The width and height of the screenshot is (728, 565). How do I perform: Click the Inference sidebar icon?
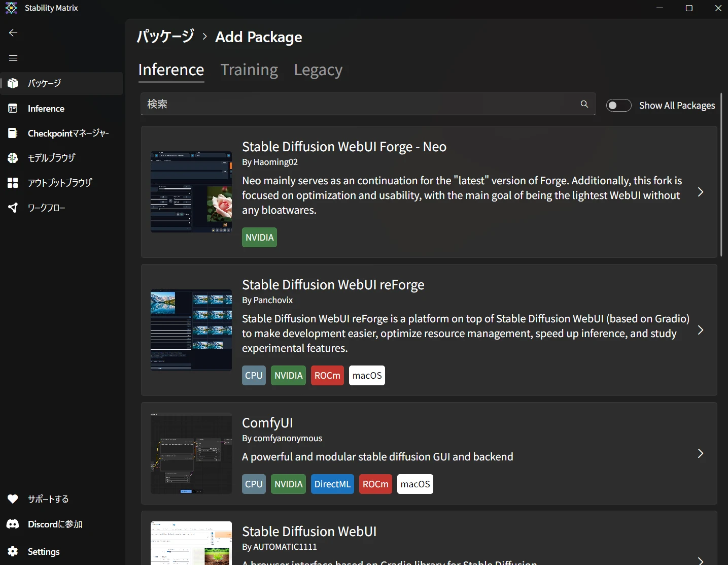click(13, 108)
